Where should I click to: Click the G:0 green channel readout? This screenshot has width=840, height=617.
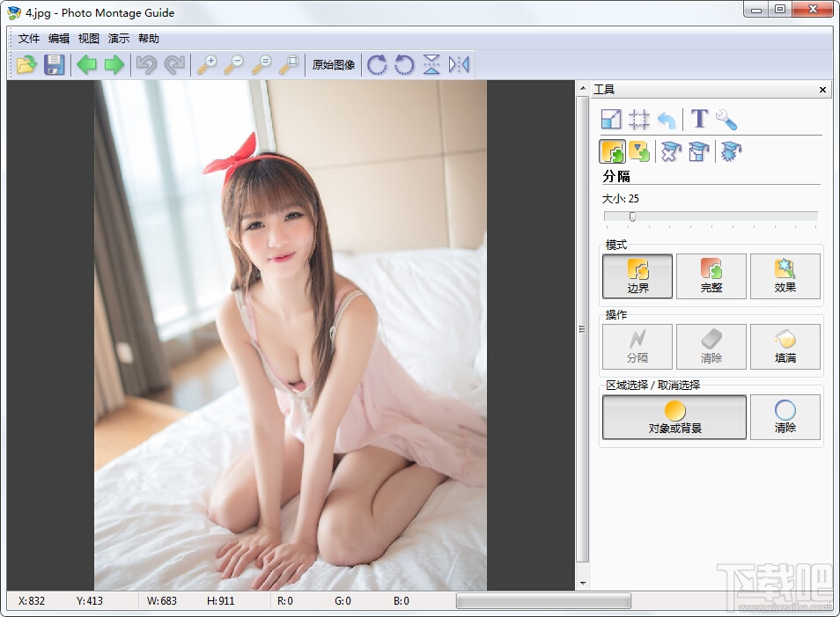pos(343,601)
